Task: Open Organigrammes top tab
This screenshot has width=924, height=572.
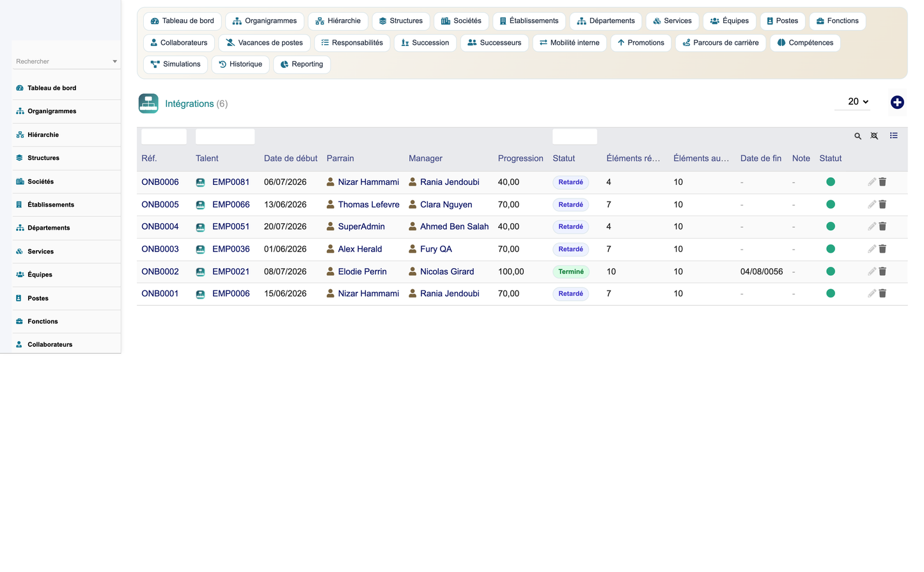Action: tap(265, 21)
